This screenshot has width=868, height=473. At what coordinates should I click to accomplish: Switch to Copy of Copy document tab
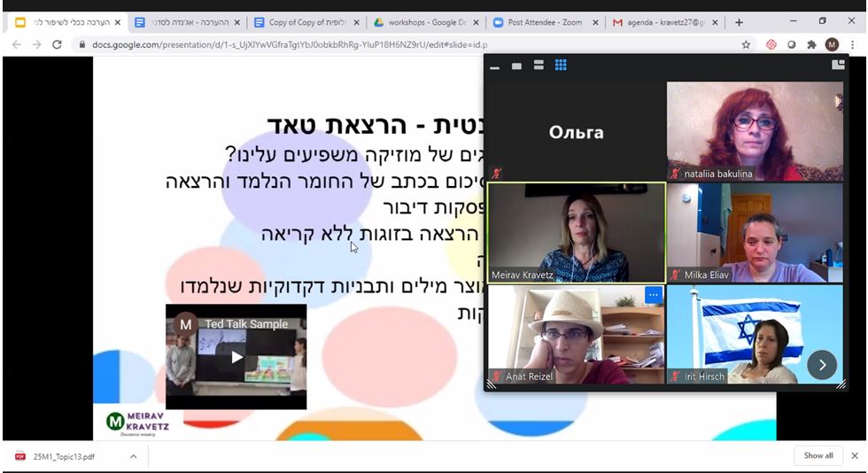(306, 23)
